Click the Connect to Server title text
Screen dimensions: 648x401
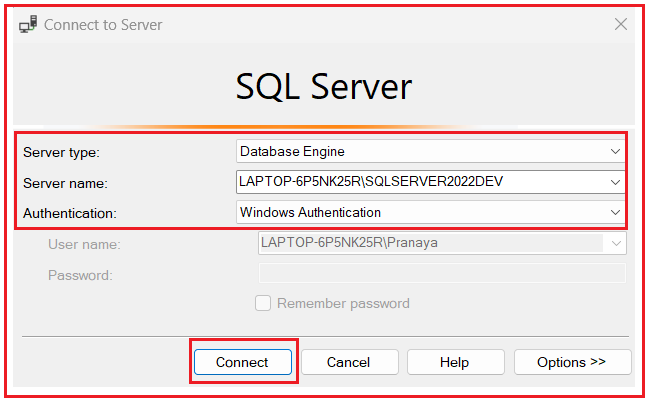(103, 25)
